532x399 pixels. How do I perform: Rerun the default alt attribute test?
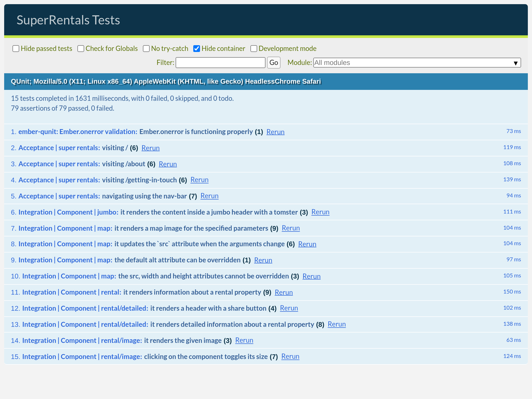[263, 260]
